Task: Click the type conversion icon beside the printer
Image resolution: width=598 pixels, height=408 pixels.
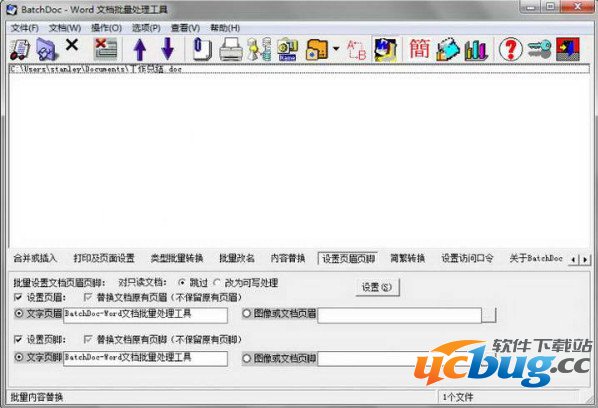Action: [x=259, y=49]
